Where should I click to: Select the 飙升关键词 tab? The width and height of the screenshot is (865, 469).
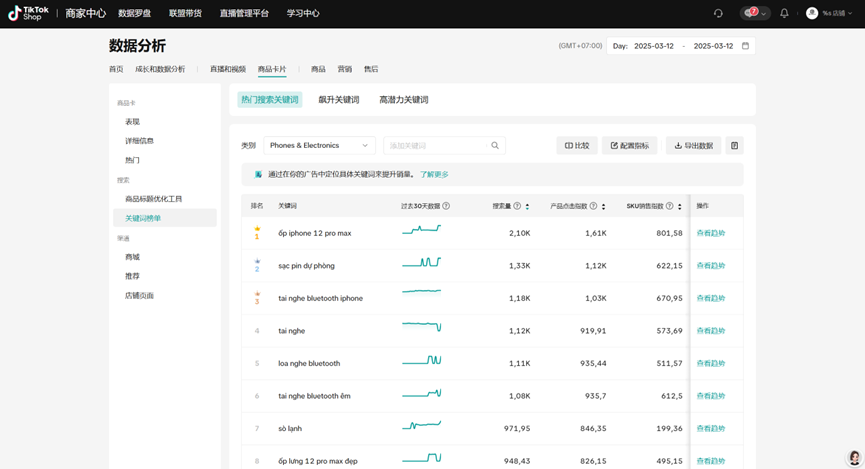pos(339,100)
